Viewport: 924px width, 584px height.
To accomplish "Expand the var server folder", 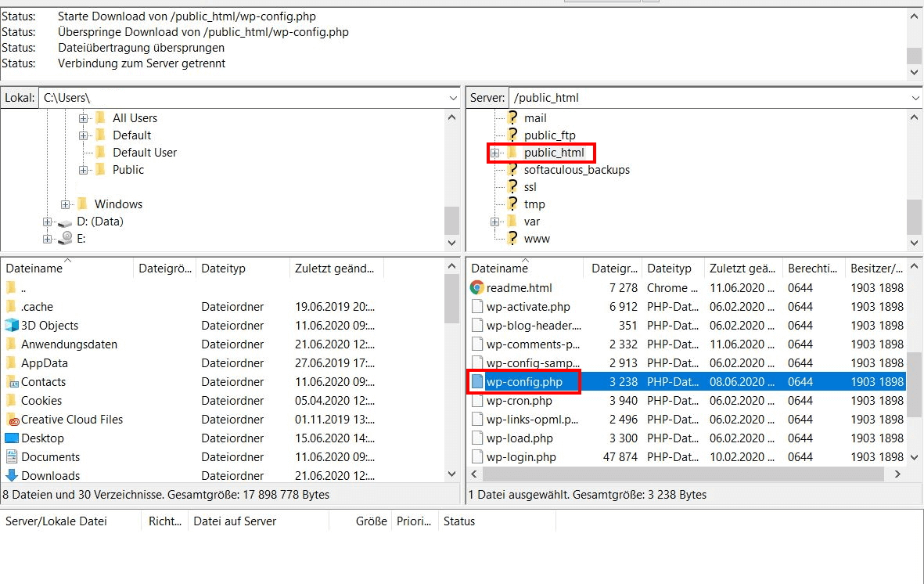I will pyautogui.click(x=495, y=222).
